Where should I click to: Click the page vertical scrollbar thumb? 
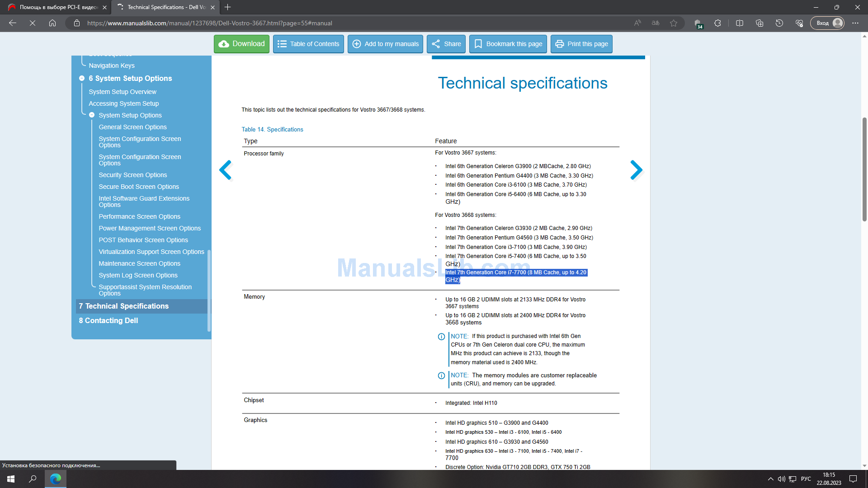864,169
